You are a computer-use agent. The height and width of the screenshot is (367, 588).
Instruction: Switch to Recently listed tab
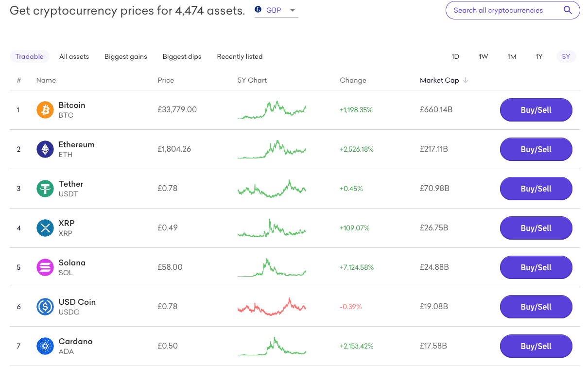coord(240,56)
